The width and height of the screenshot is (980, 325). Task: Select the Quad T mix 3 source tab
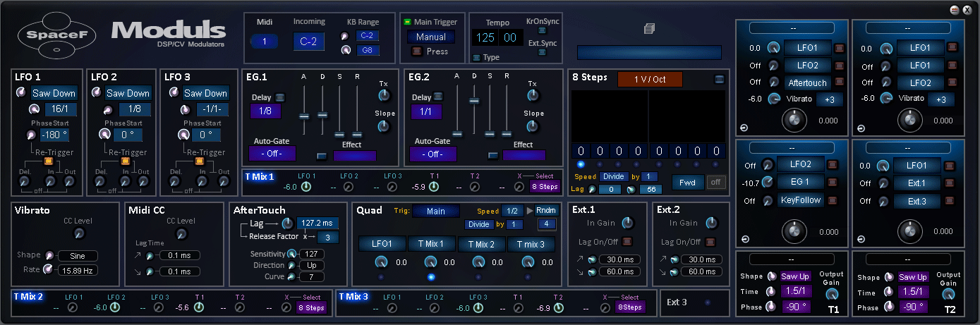[531, 244]
